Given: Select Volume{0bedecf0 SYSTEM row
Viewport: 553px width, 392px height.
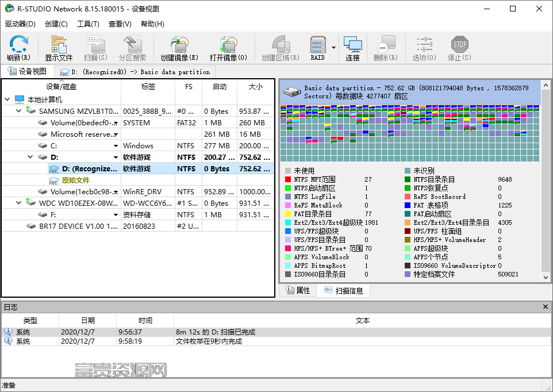Looking at the screenshot, I should click(137, 122).
